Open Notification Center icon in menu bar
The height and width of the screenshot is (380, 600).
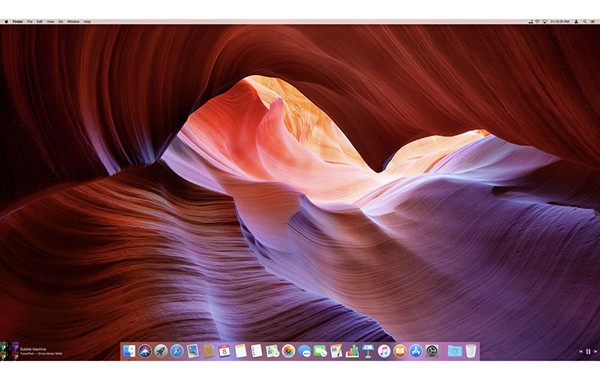point(593,21)
